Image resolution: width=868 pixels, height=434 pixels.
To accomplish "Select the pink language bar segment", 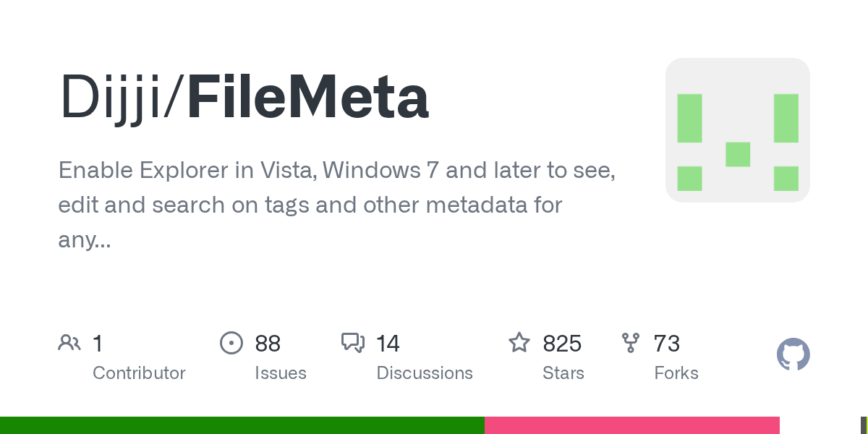I will (631, 425).
